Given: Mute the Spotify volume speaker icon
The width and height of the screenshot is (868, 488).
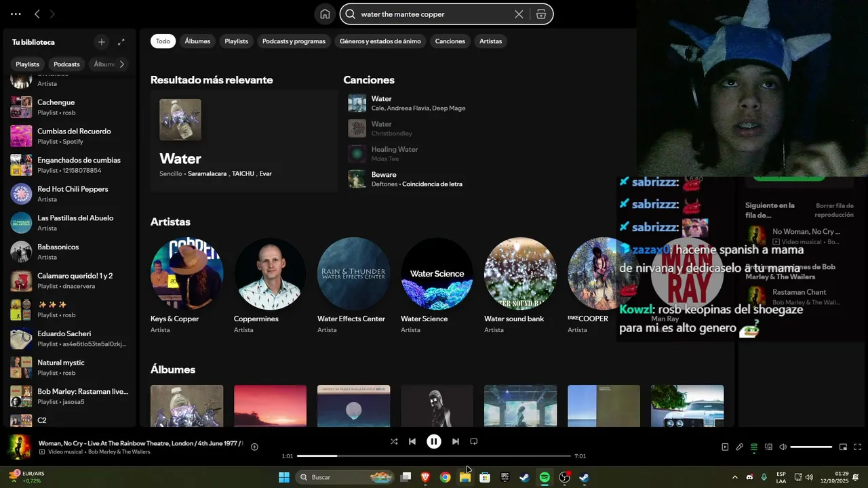Looking at the screenshot, I should [783, 447].
